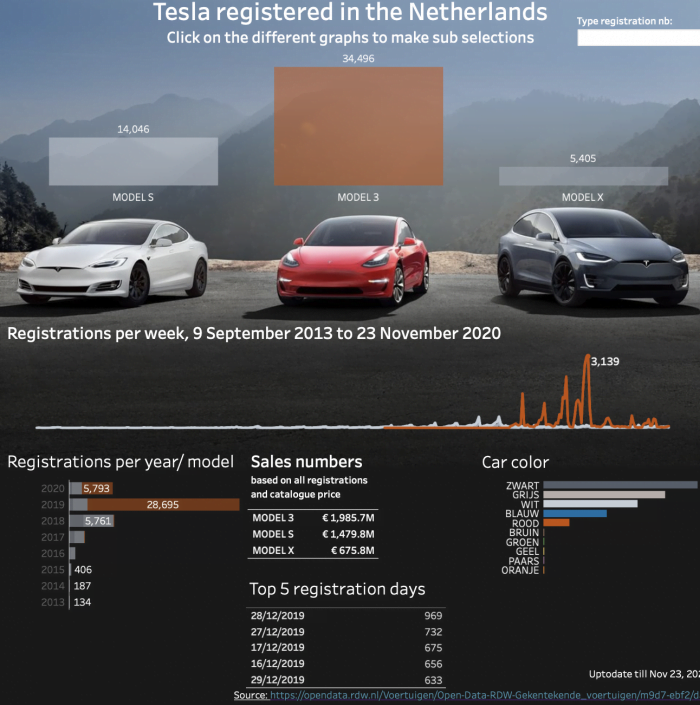
Task: Click the WIT color bar
Action: coord(590,503)
